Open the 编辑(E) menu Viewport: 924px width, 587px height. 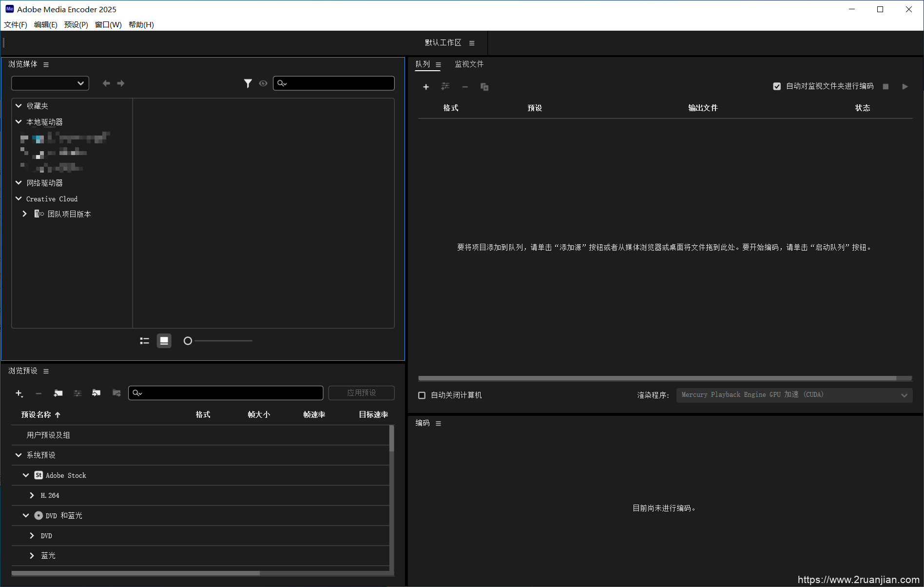(46, 25)
